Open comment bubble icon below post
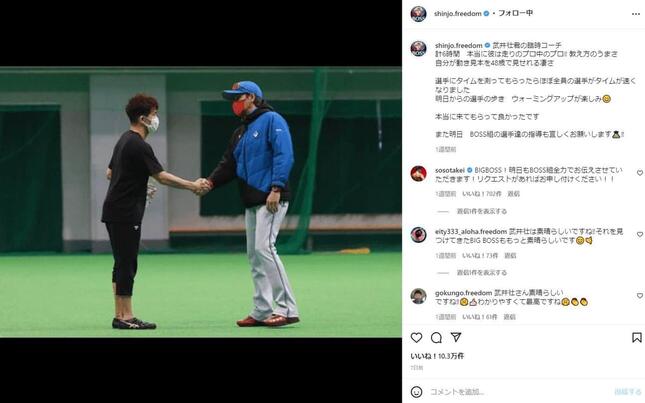This screenshot has height=403, width=645. [x=436, y=338]
